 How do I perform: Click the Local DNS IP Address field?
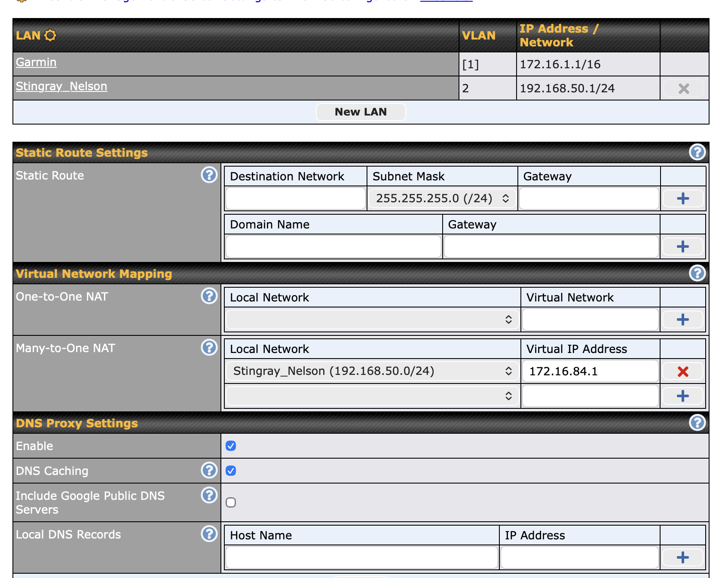[x=580, y=557]
